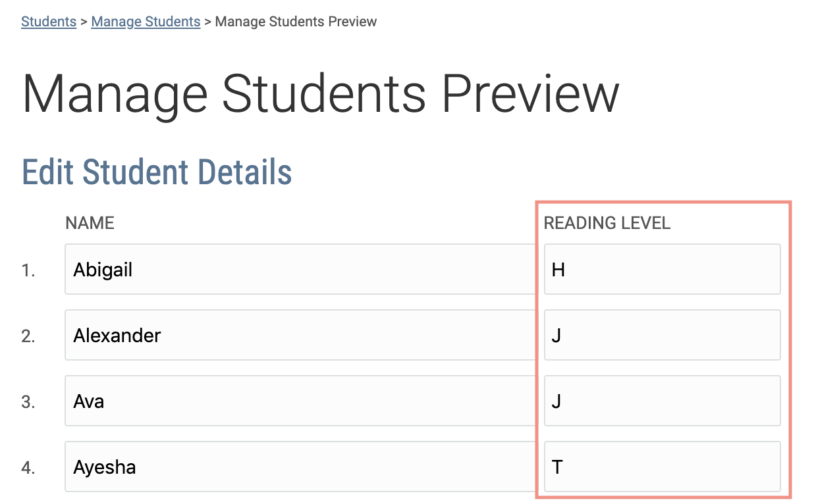Click Ava's reading level field showing J
The width and height of the screenshot is (814, 504).
click(662, 401)
